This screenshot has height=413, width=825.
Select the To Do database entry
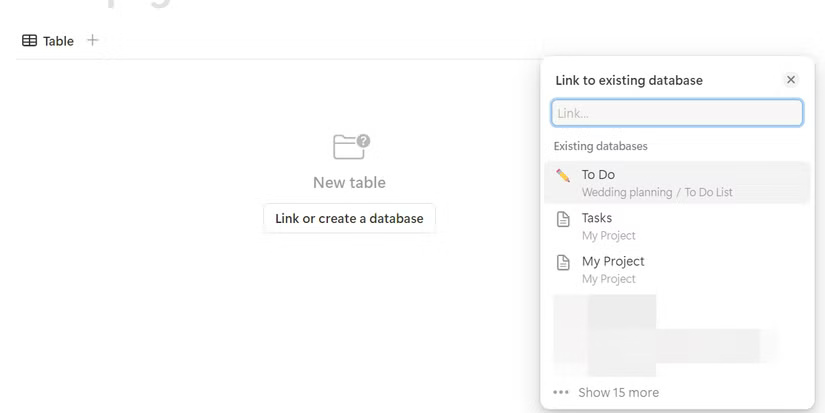point(598,175)
